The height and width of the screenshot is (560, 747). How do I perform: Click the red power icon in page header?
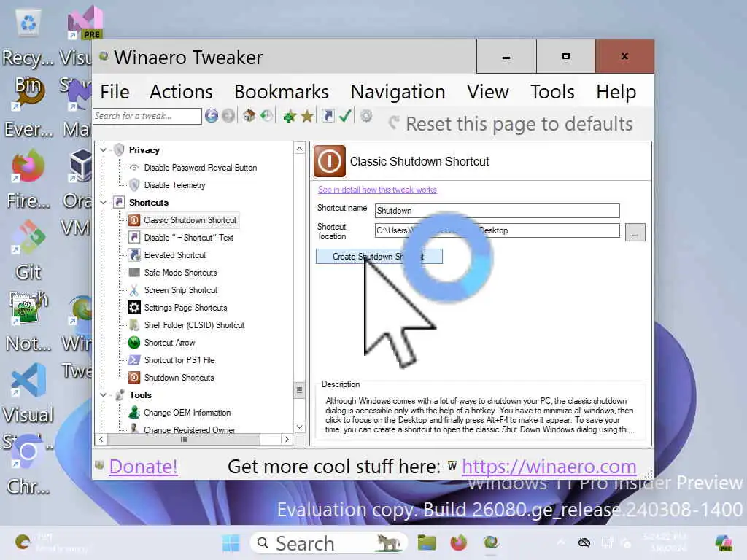click(x=329, y=161)
